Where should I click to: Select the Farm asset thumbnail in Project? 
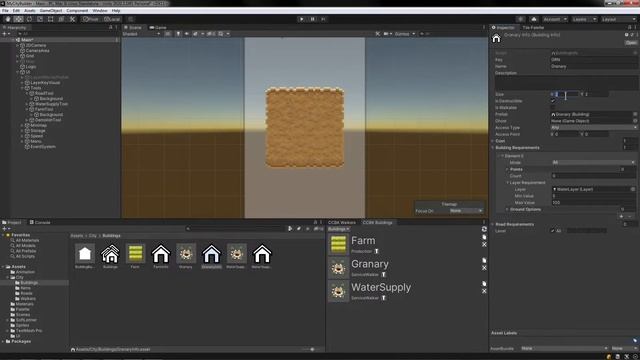coord(136,254)
